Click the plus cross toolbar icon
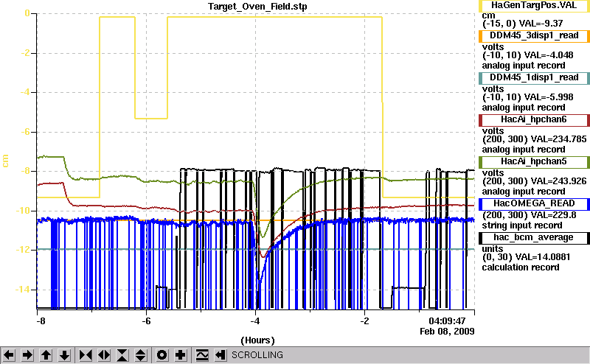Viewport: 590px width, 364px height. (181, 355)
